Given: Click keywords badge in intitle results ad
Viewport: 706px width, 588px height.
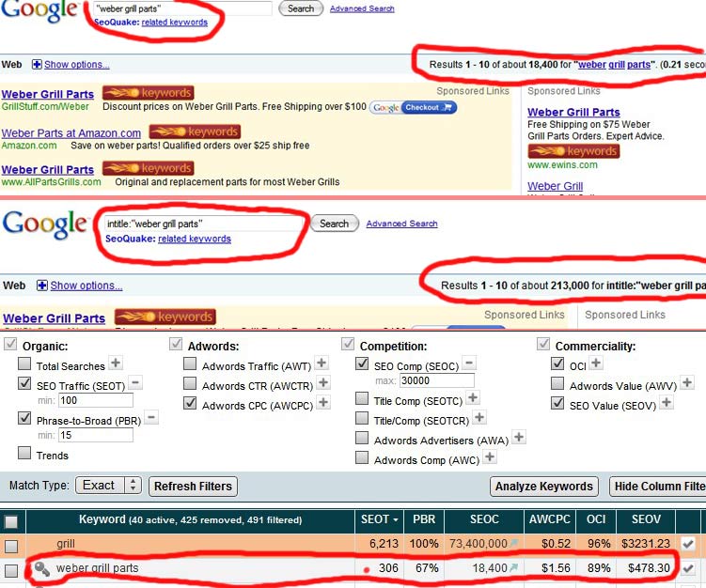Looking at the screenshot, I should (165, 317).
